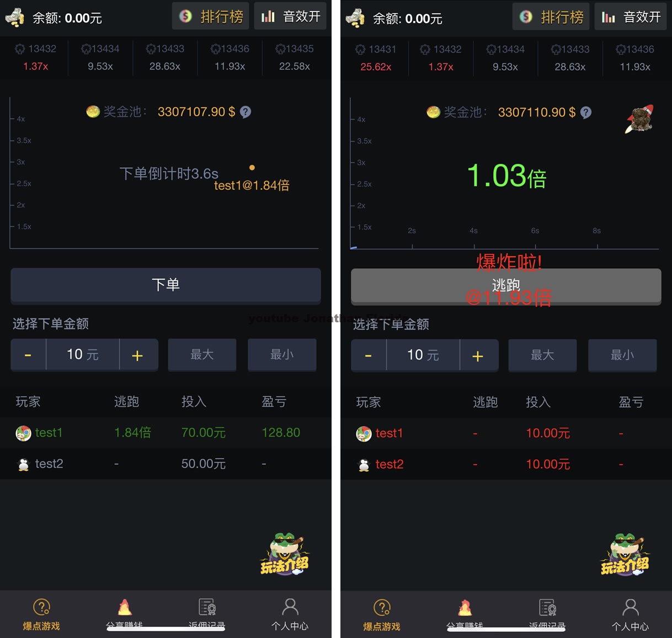672x638 pixels.
Task: Open 爆点游戏 tab on left screen
Action: coord(41,614)
